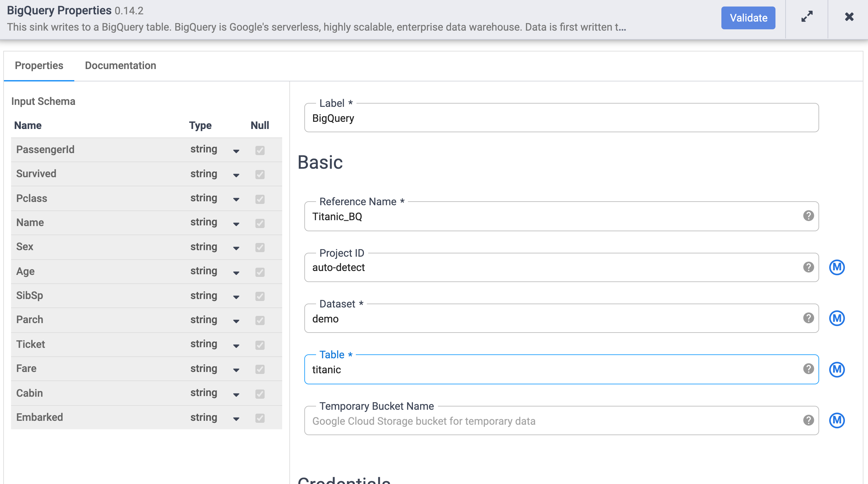Screen dimensions: 868x484
Task: Toggle macro for Table
Action: 837,369
